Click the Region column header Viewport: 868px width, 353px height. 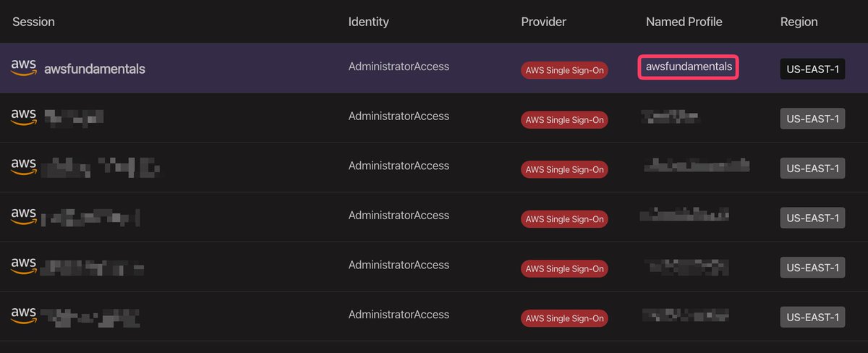799,22
